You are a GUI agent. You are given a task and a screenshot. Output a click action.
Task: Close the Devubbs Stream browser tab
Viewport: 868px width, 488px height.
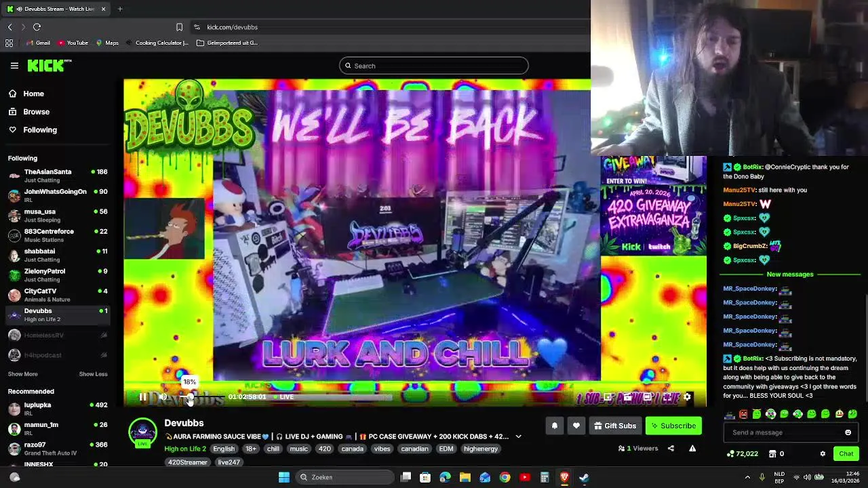click(103, 9)
